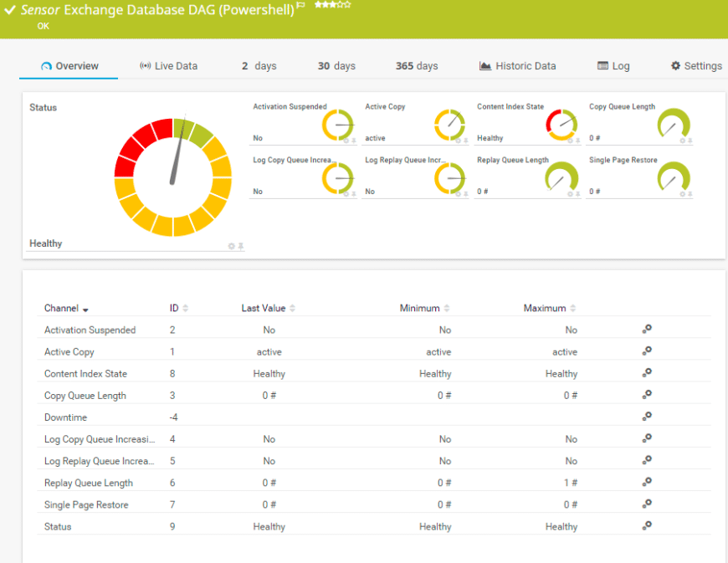Viewport: 728px width, 563px height.
Task: Click gear icon under the large Status gauge
Action: coord(231,246)
